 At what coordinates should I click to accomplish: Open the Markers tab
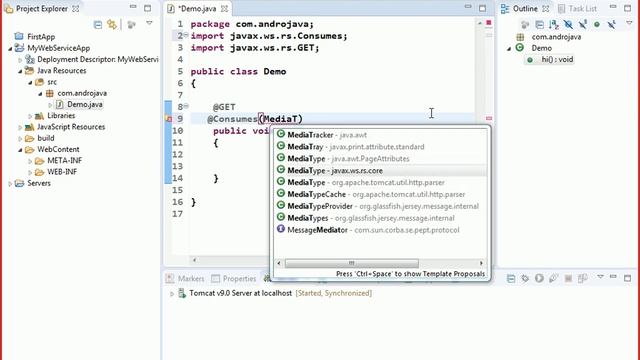click(185, 279)
